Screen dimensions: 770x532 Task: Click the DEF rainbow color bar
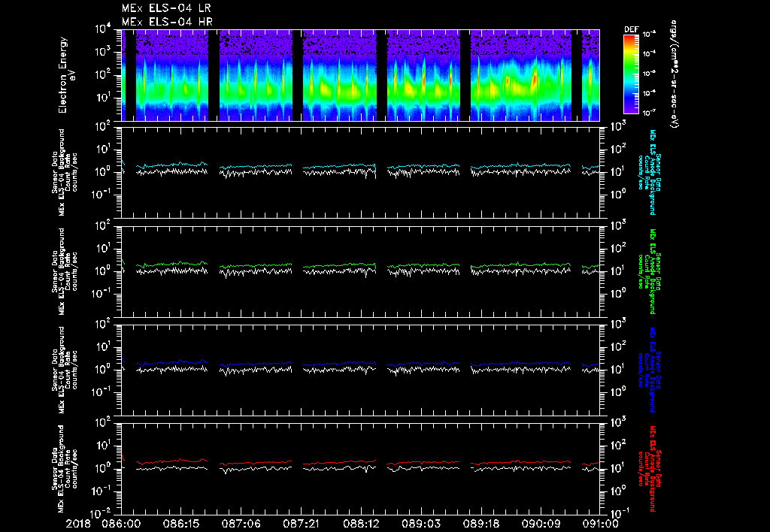coord(631,74)
